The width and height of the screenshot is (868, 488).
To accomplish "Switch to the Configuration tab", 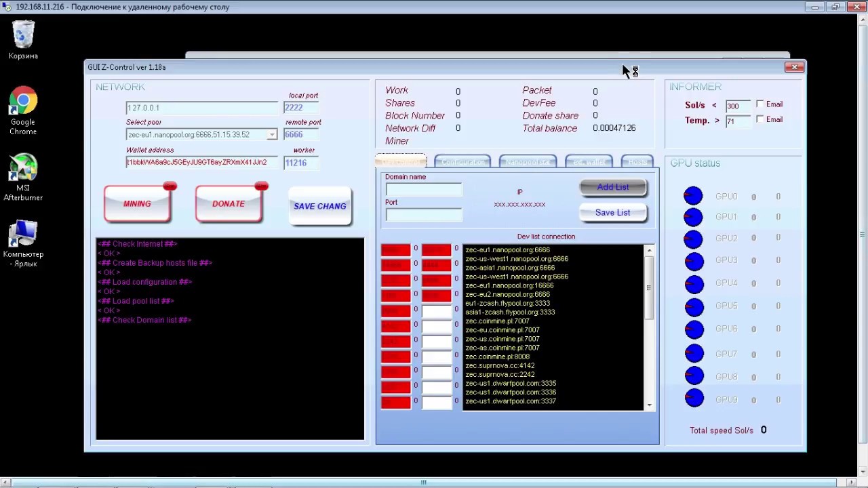I will pos(462,161).
